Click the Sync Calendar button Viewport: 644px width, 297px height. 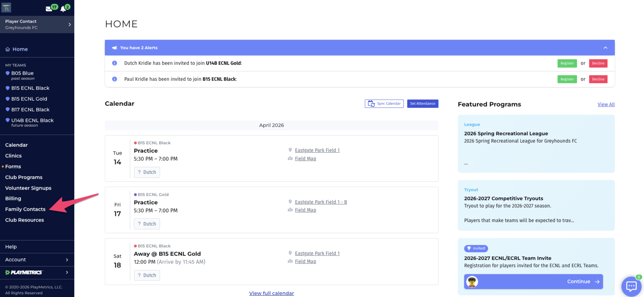pos(384,104)
